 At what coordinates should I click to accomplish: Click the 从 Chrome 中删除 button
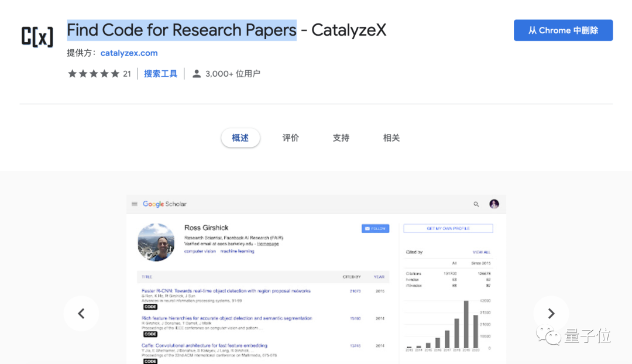[x=563, y=30]
